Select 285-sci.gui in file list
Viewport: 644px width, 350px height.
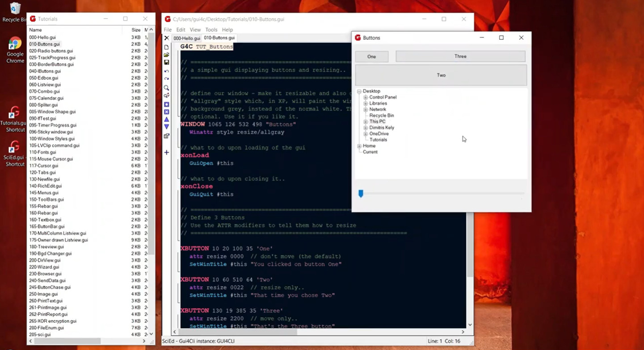(40, 334)
